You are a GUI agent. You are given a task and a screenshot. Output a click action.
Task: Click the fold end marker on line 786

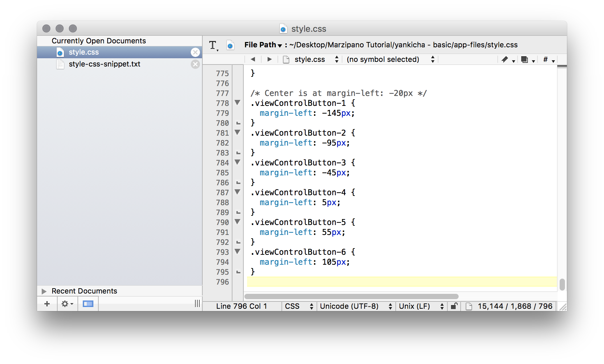coord(238,183)
